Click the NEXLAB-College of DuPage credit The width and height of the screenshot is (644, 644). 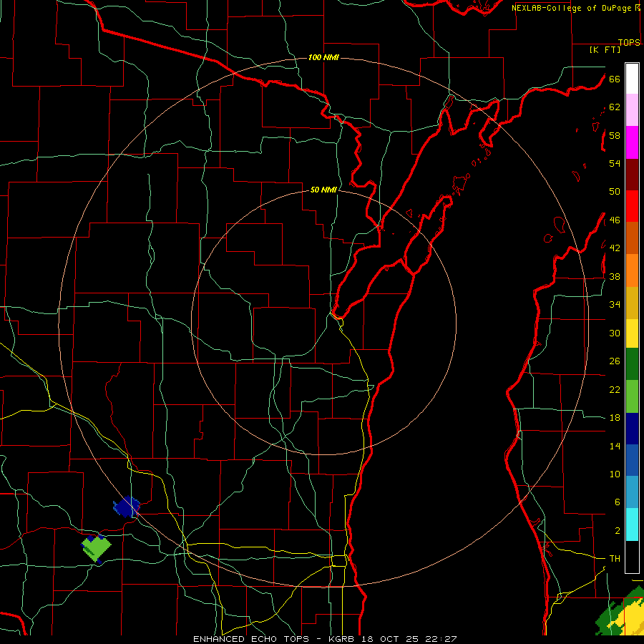click(x=572, y=8)
